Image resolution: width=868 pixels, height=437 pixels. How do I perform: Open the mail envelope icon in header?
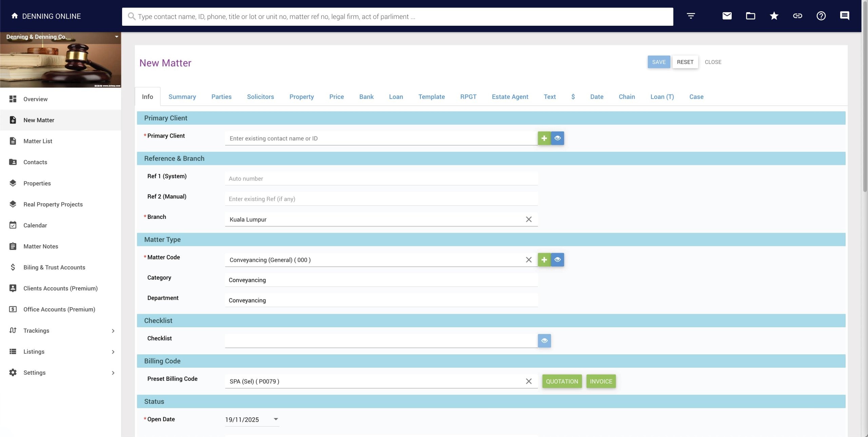click(727, 16)
